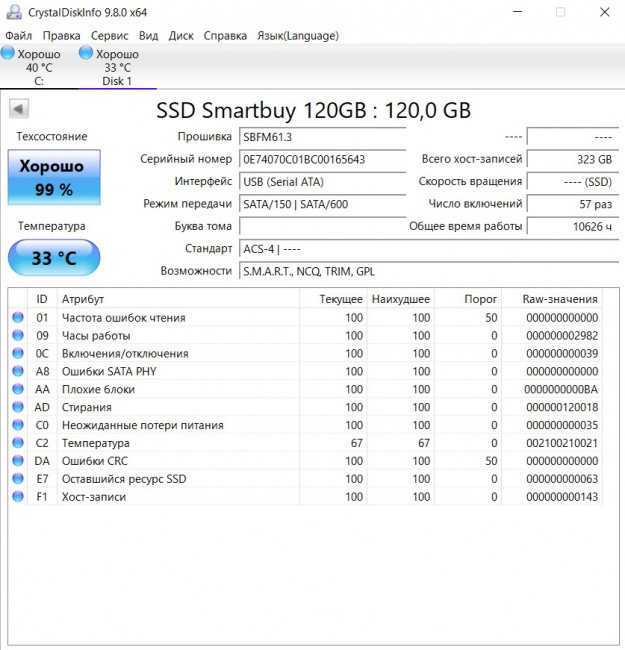The height and width of the screenshot is (650, 625).
Task: Click the Наихудшее column header
Action: (400, 299)
